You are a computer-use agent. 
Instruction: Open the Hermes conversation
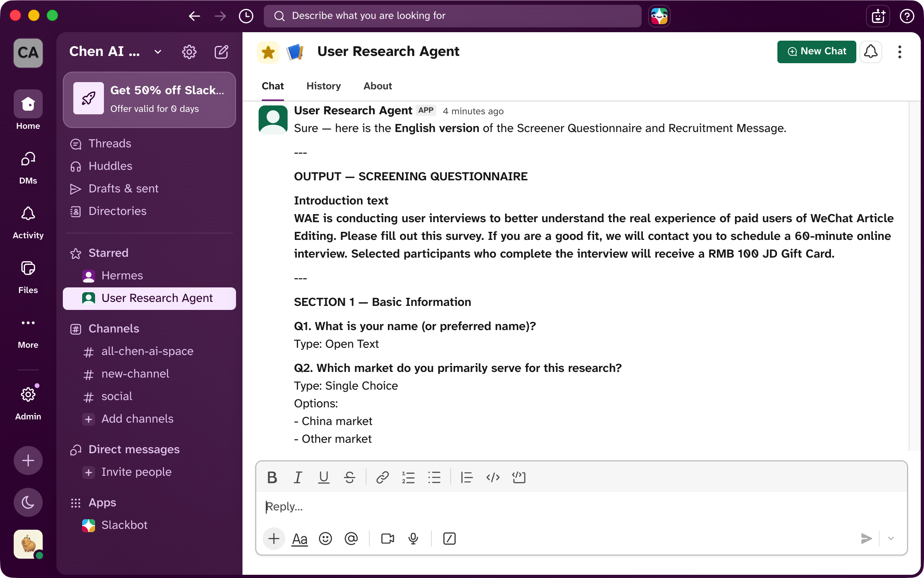point(149,276)
